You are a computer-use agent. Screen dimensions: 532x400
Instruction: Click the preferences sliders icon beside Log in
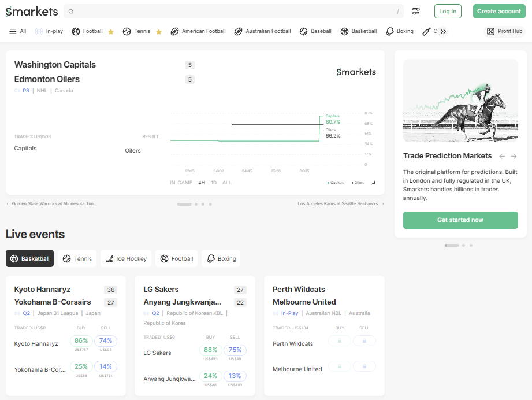[416, 11]
